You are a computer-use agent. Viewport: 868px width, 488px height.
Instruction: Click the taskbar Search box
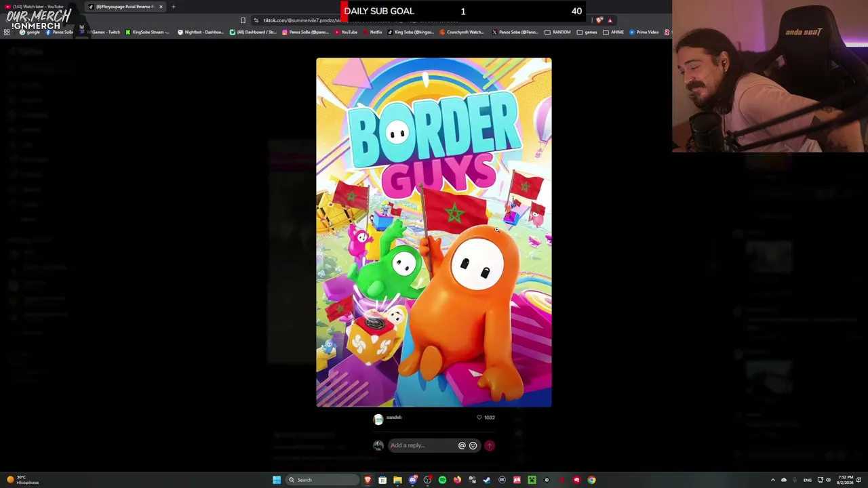coord(322,480)
